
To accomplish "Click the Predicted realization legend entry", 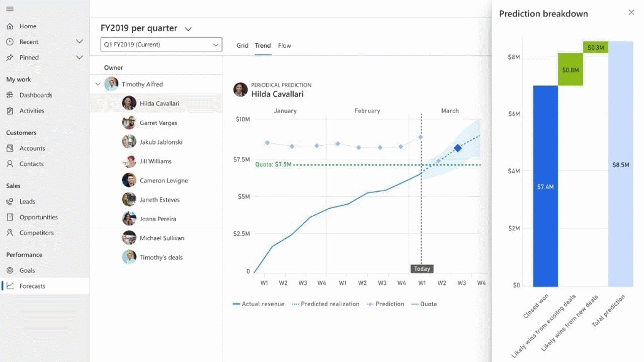I will pos(326,304).
